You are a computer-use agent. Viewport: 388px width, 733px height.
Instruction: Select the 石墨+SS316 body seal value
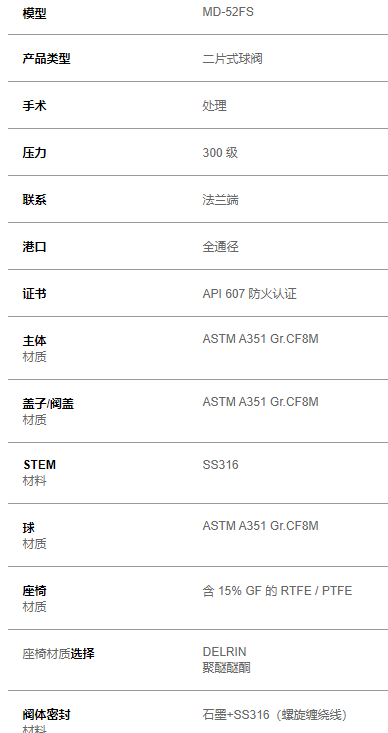[236, 715]
